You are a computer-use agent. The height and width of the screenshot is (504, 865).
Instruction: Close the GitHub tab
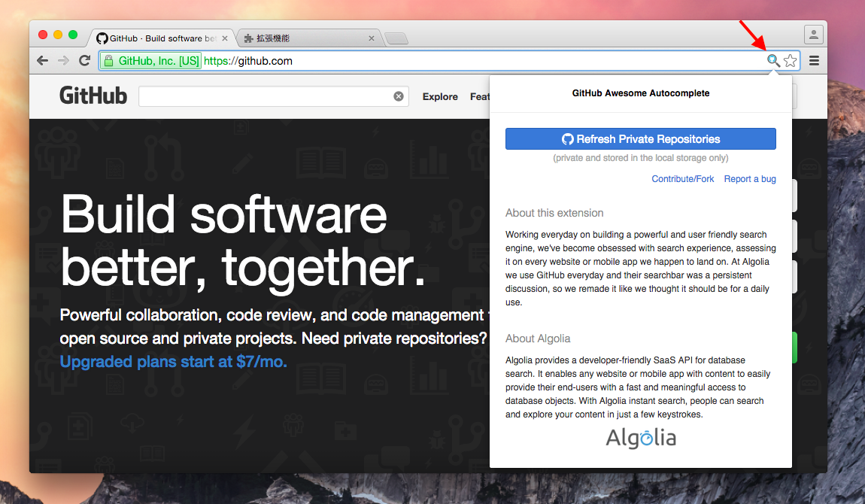pos(225,38)
